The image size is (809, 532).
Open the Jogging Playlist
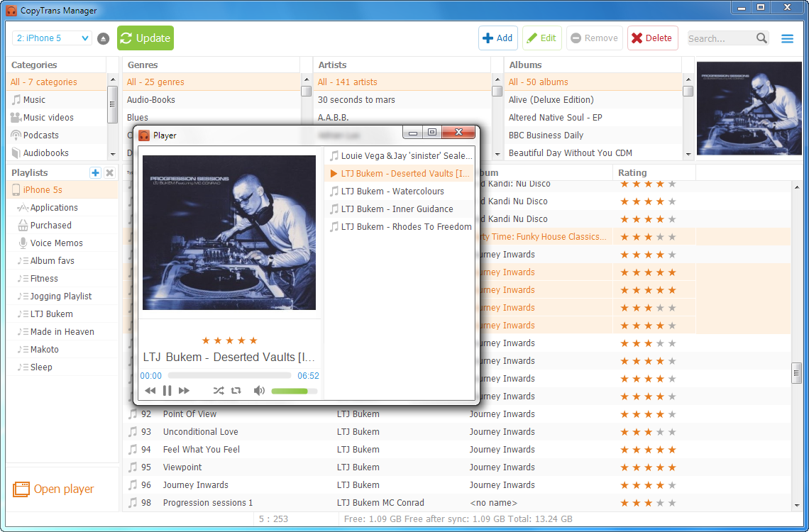pyautogui.click(x=63, y=297)
